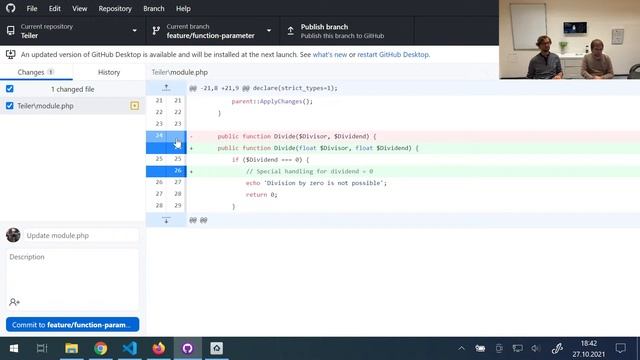
Task: Click the update available banner icon
Action: [11, 54]
